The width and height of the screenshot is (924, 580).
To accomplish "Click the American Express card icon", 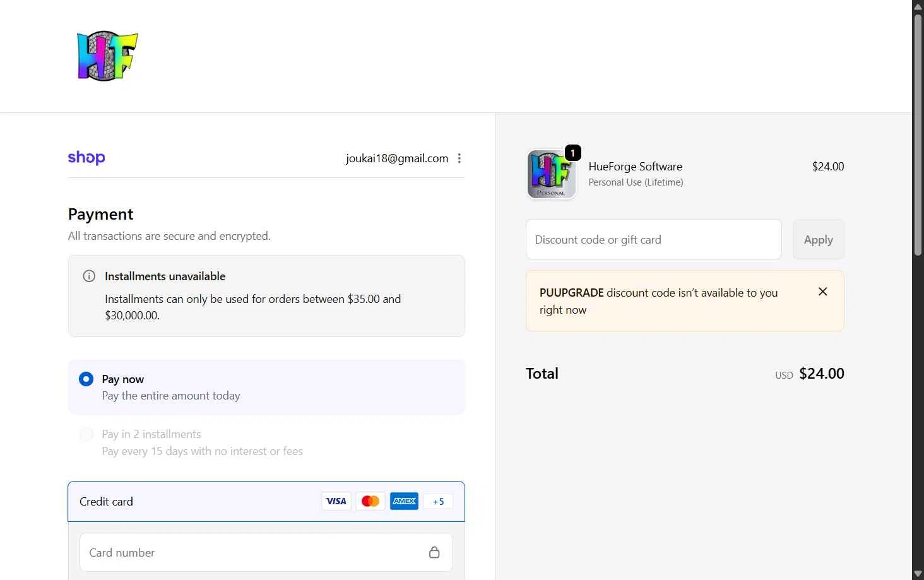I will point(404,501).
